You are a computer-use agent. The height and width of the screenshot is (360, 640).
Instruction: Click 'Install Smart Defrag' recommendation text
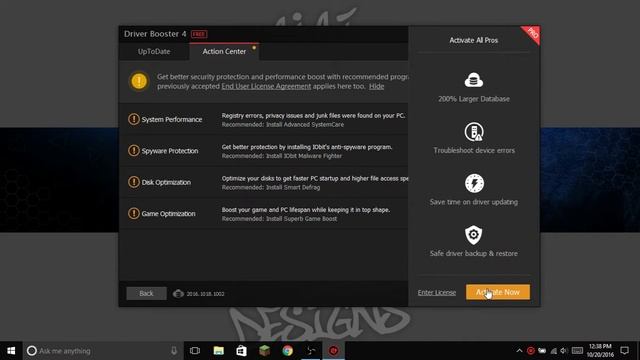(293, 187)
